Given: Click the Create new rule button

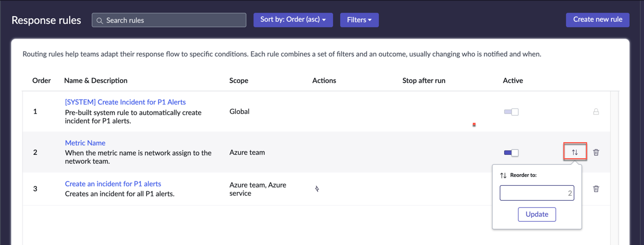Looking at the screenshot, I should [x=598, y=19].
